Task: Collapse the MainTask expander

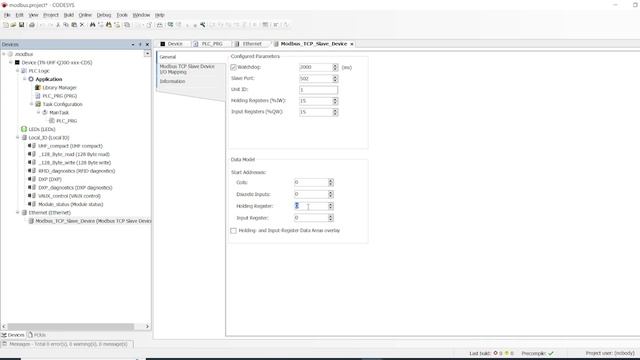Action: tap(38, 112)
